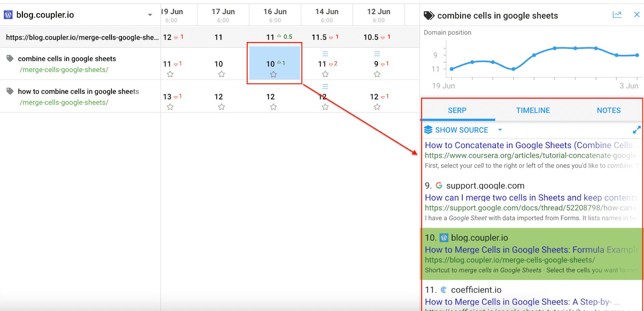Switch to the NOTES tab
Image resolution: width=644 pixels, height=311 pixels.
(609, 110)
